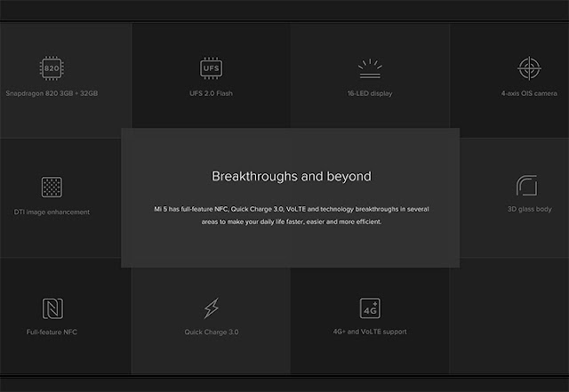This screenshot has width=569, height=392.
Task: Select the 3D glass body icon
Action: 527,186
